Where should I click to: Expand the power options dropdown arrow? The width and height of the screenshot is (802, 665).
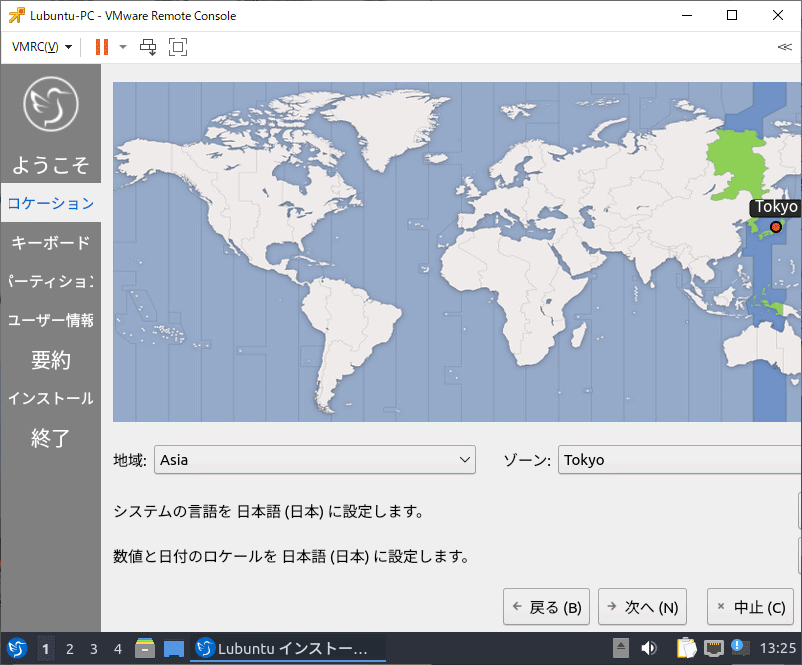[123, 47]
